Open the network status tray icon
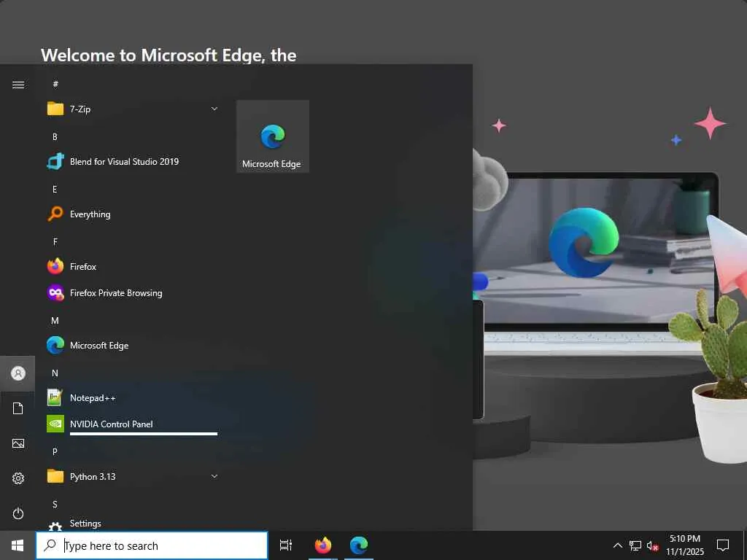Viewport: 747px width, 560px height. click(x=635, y=545)
